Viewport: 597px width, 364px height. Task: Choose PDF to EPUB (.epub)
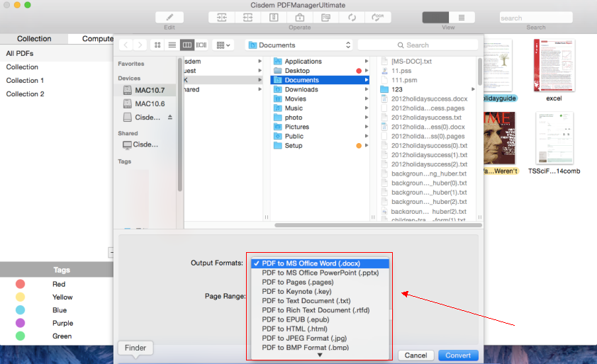(320, 319)
